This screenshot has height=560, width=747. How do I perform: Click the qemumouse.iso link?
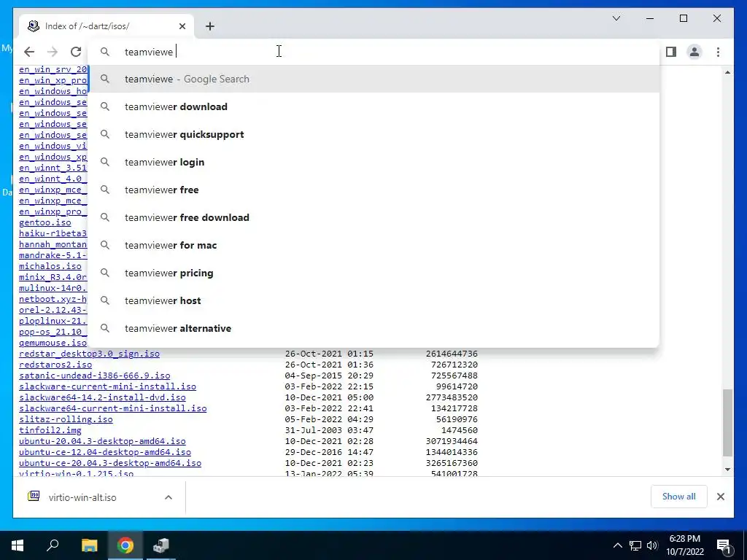click(53, 343)
